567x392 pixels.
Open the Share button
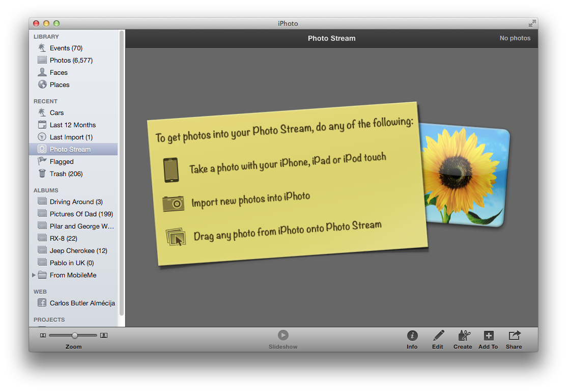514,340
